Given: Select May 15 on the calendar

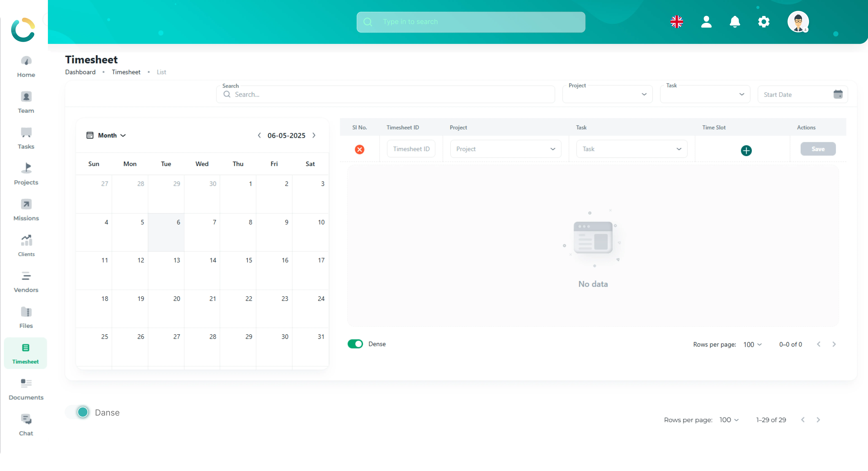Looking at the screenshot, I should tap(238, 270).
